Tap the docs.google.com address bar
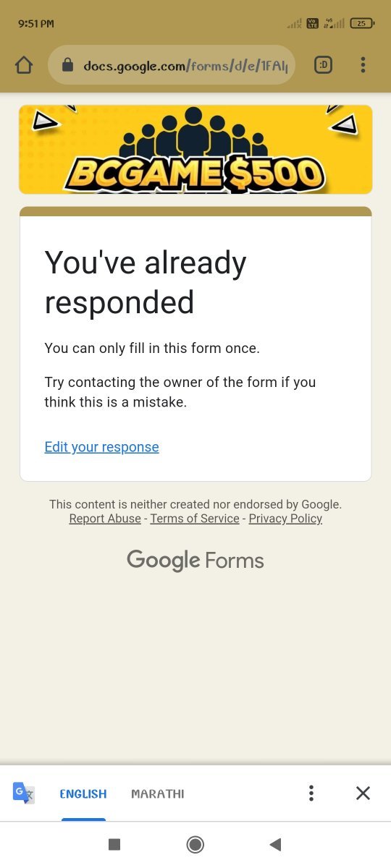Screen dimensions: 391x868 pyautogui.click(x=172, y=66)
